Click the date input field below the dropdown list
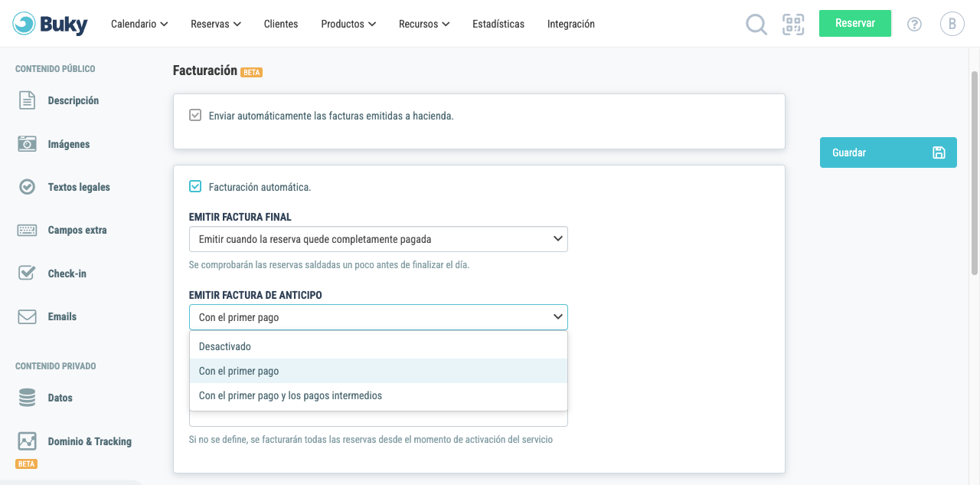This screenshot has width=980, height=485. (x=378, y=418)
